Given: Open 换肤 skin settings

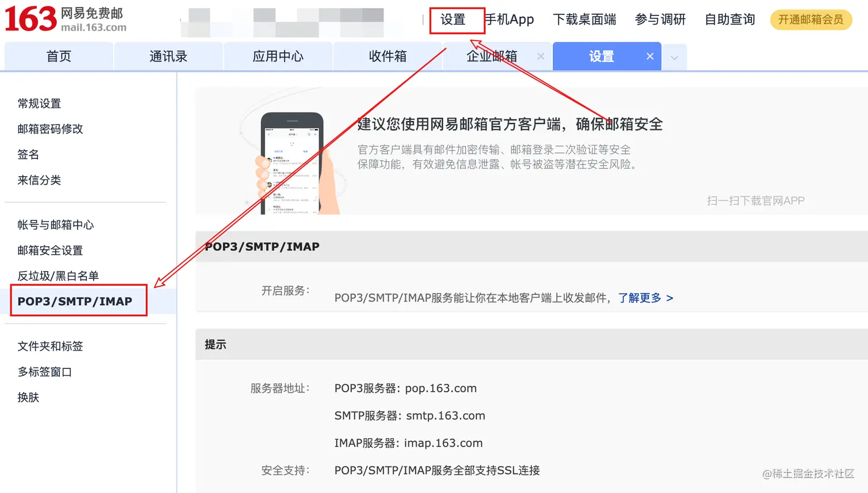Looking at the screenshot, I should click(x=28, y=397).
